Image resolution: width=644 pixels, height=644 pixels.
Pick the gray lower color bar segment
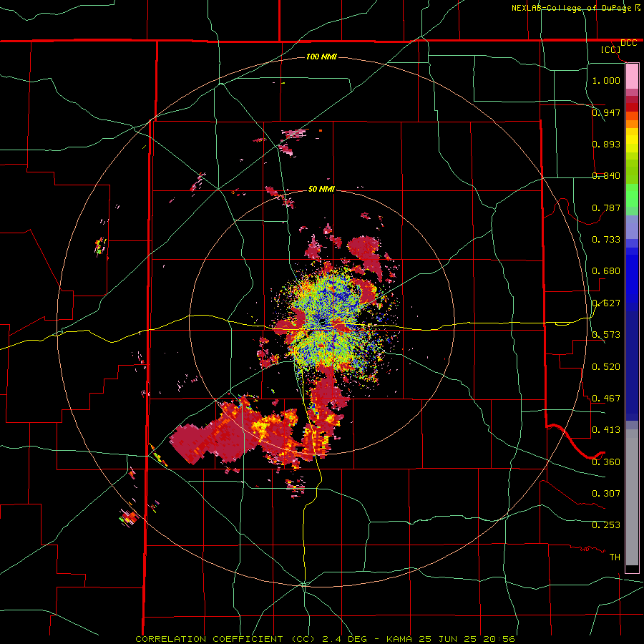click(x=632, y=497)
